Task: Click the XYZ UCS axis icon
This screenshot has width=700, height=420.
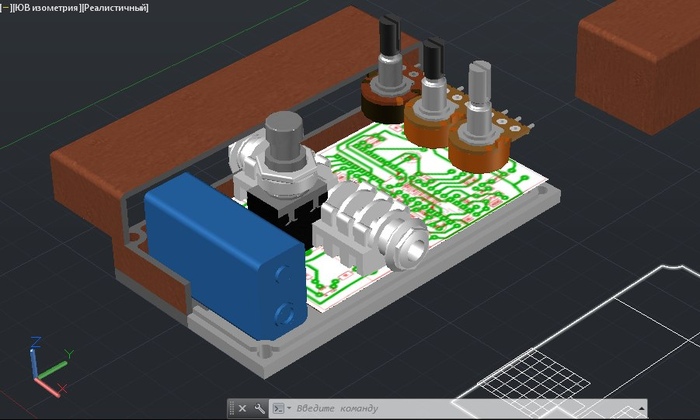Action: coord(48,367)
